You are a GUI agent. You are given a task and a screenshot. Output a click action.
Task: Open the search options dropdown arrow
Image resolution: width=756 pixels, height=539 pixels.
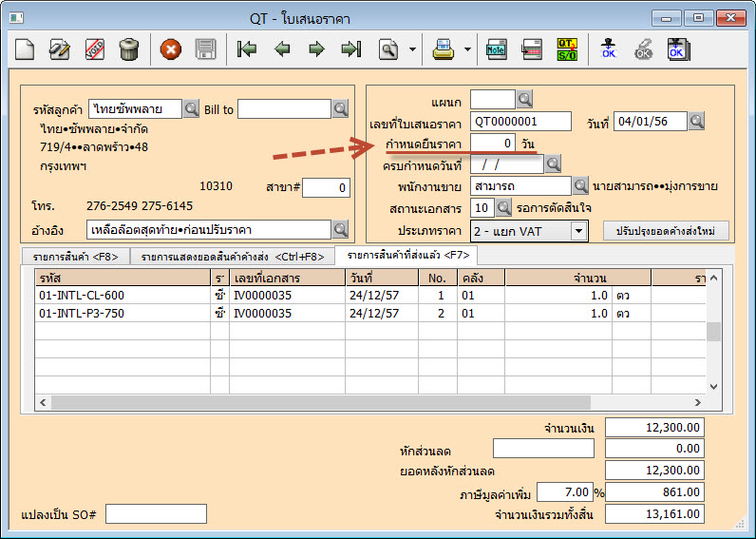(x=412, y=49)
